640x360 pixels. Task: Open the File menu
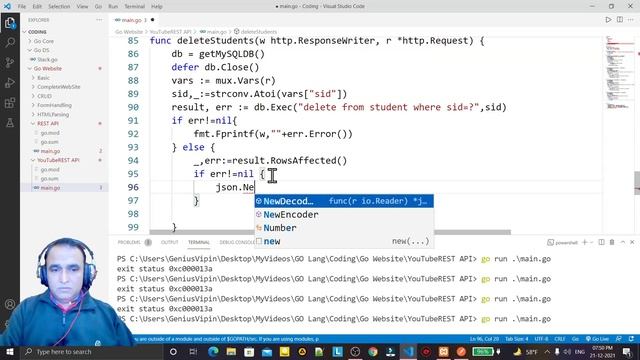point(22,7)
